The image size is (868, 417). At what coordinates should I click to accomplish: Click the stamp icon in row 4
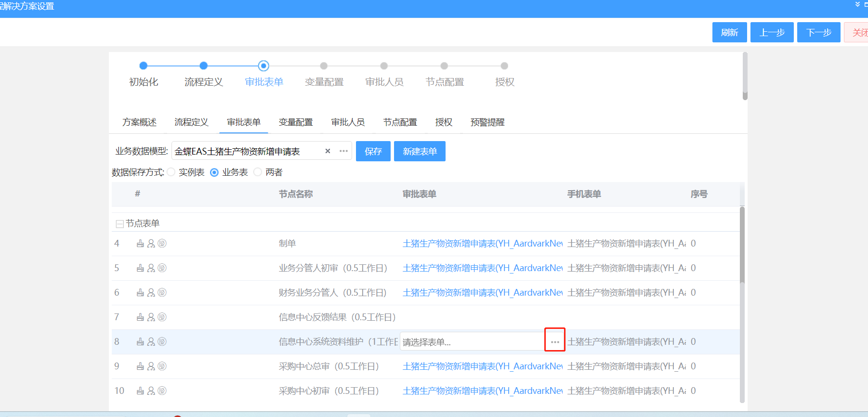(140, 244)
